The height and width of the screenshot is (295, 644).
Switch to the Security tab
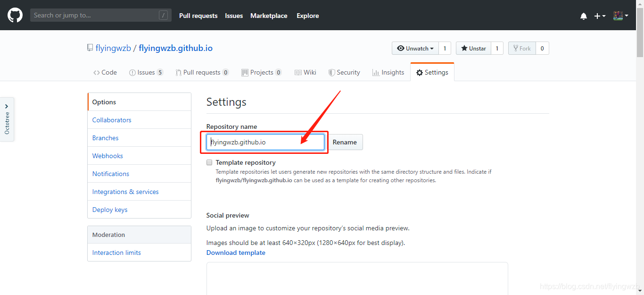[x=344, y=72]
